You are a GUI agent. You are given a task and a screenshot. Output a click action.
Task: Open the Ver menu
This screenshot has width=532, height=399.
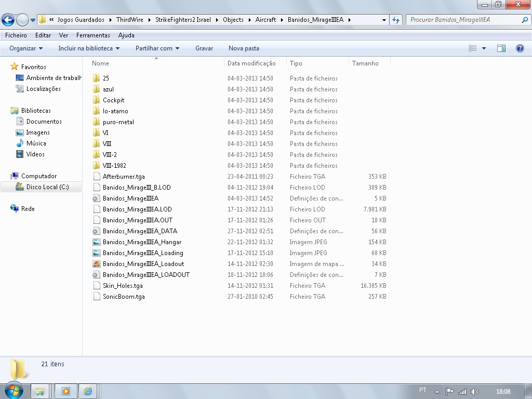(63, 35)
